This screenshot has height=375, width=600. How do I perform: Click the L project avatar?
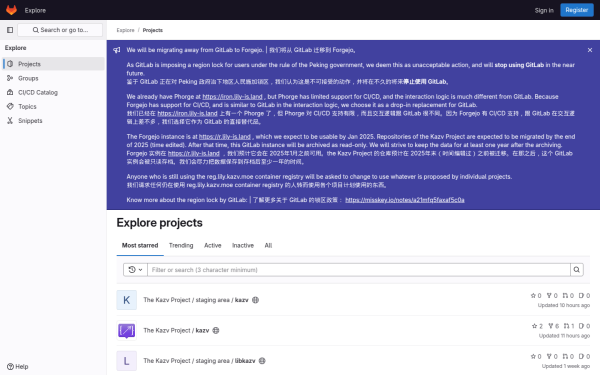(x=127, y=360)
